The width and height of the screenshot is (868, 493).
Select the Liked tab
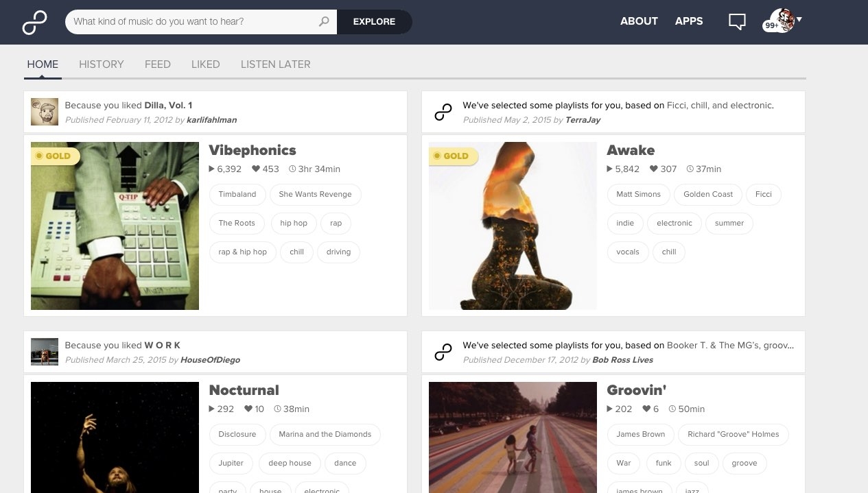click(205, 64)
